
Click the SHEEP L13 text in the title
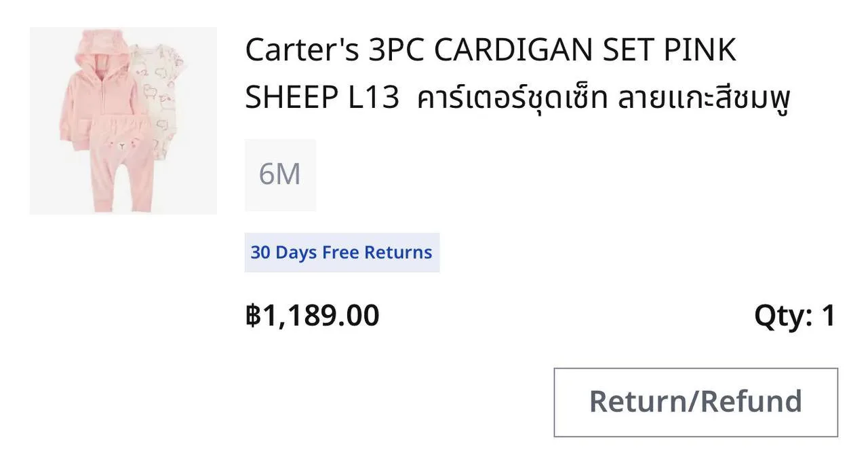pos(322,98)
